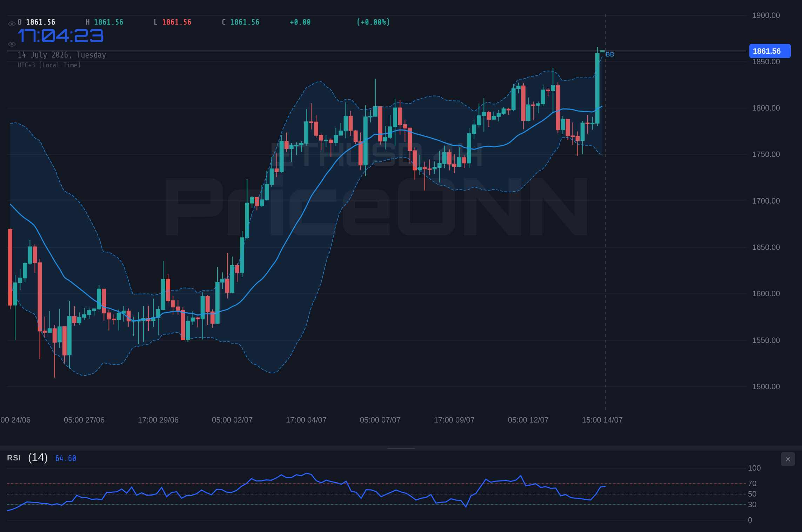Click the 1650.00 price axis label
This screenshot has height=532, width=802.
tap(766, 247)
